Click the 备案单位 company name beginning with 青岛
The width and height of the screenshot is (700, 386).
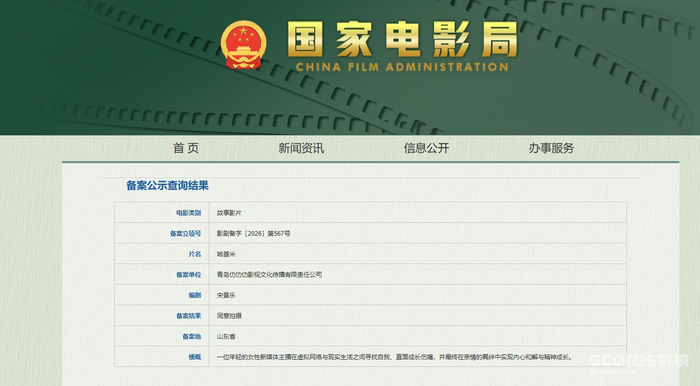click(x=269, y=274)
